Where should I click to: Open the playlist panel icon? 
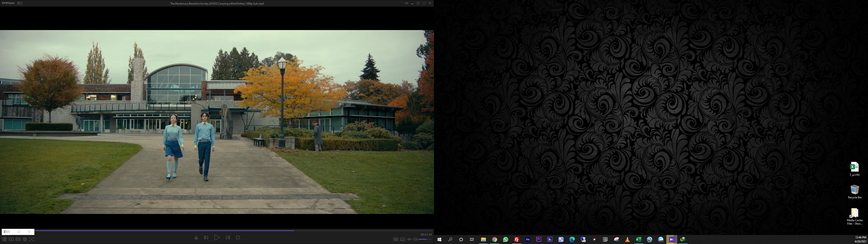4,239
